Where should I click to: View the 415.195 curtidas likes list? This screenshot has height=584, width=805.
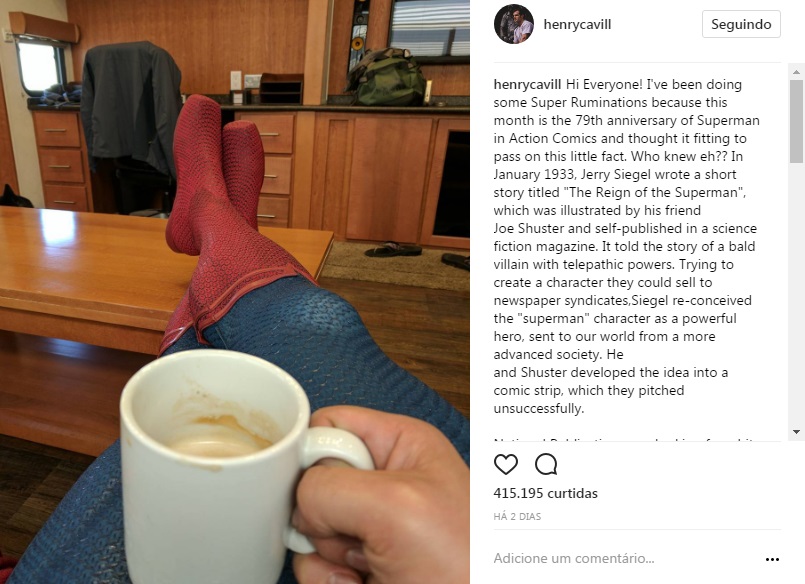pos(545,493)
